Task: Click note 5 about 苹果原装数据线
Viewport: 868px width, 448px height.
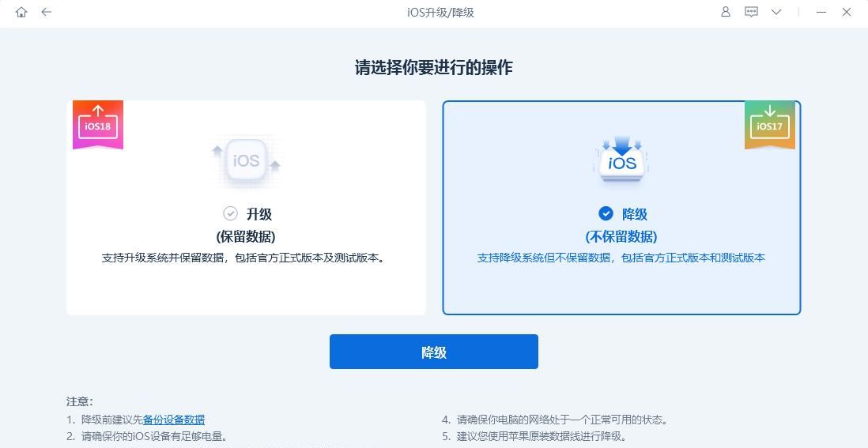Action: point(534,436)
